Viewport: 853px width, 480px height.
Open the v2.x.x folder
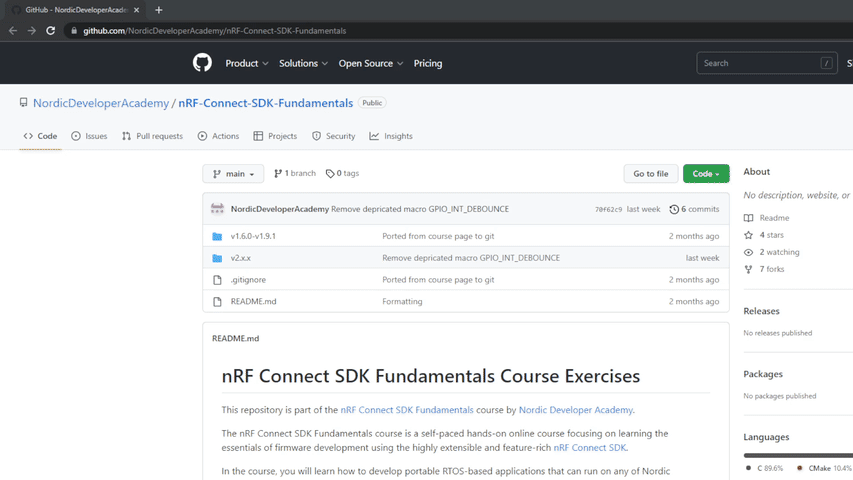[240, 258]
